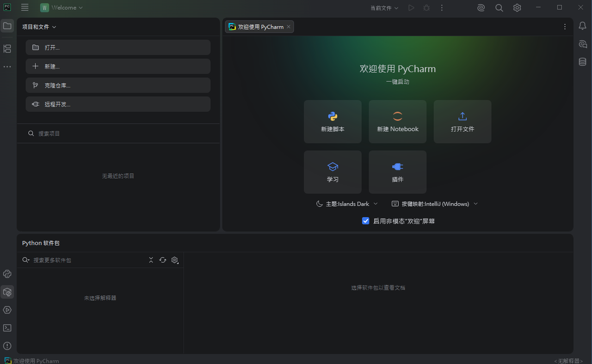The height and width of the screenshot is (364, 592).
Task: Expand the 当前文件 run configuration dropdown
Action: tap(384, 8)
